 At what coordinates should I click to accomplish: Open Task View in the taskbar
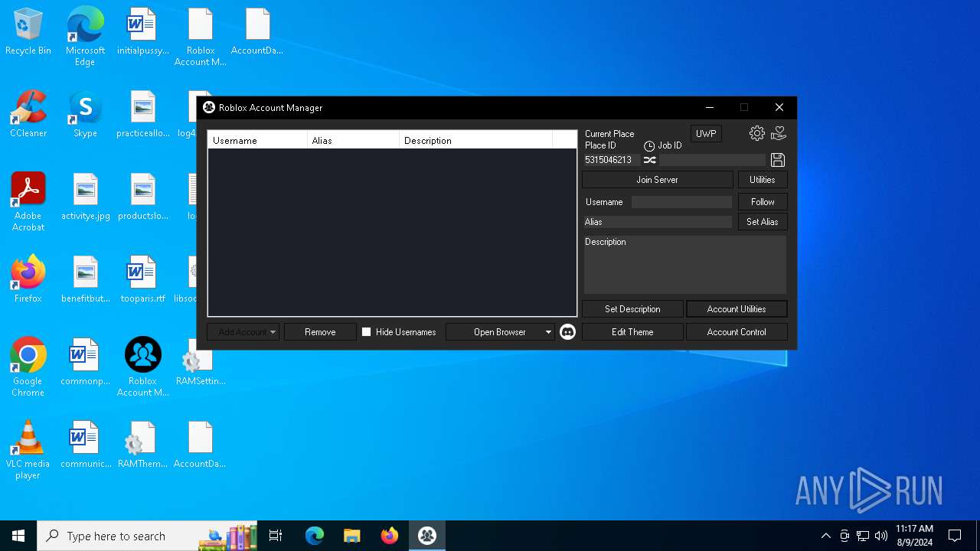(x=276, y=536)
